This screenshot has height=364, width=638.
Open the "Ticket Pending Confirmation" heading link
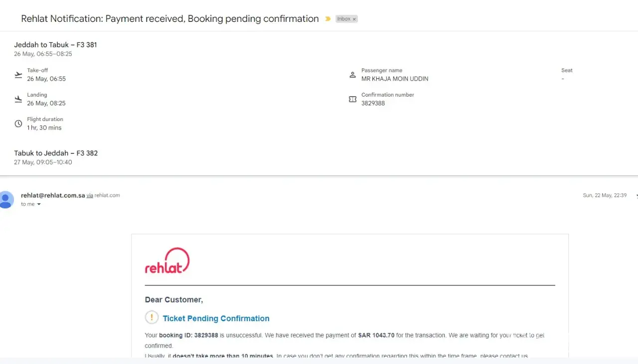coord(216,318)
